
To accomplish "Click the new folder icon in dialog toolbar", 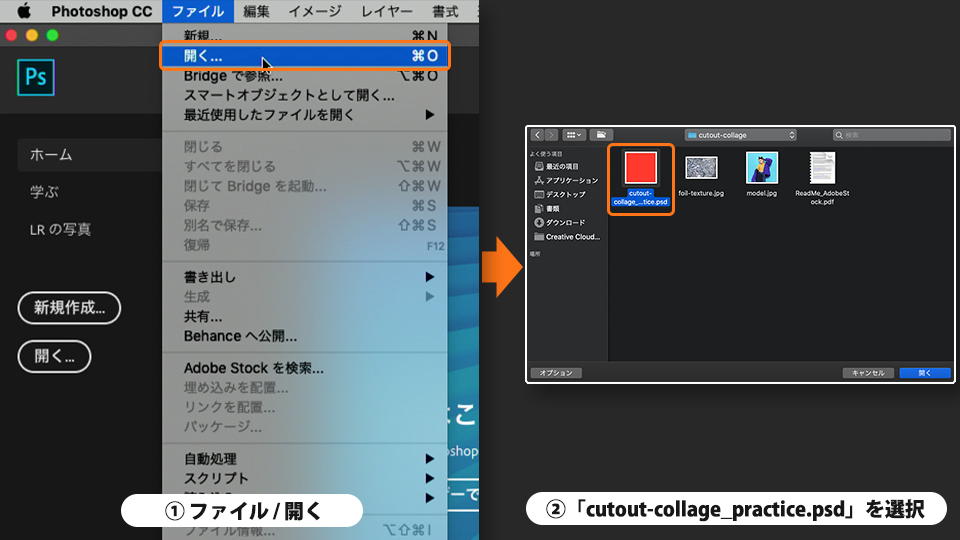I will coord(601,135).
